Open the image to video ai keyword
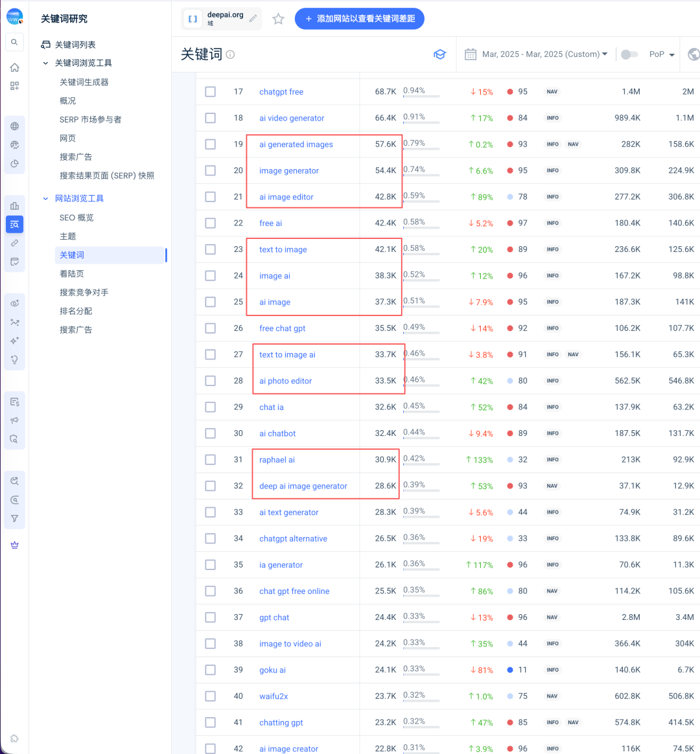This screenshot has height=754, width=700. click(x=290, y=644)
